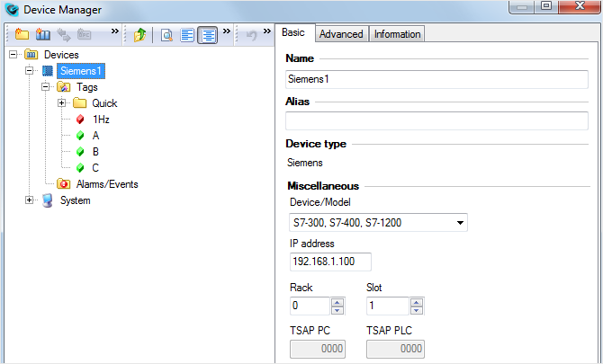Click the Tags folder icon

[64, 87]
